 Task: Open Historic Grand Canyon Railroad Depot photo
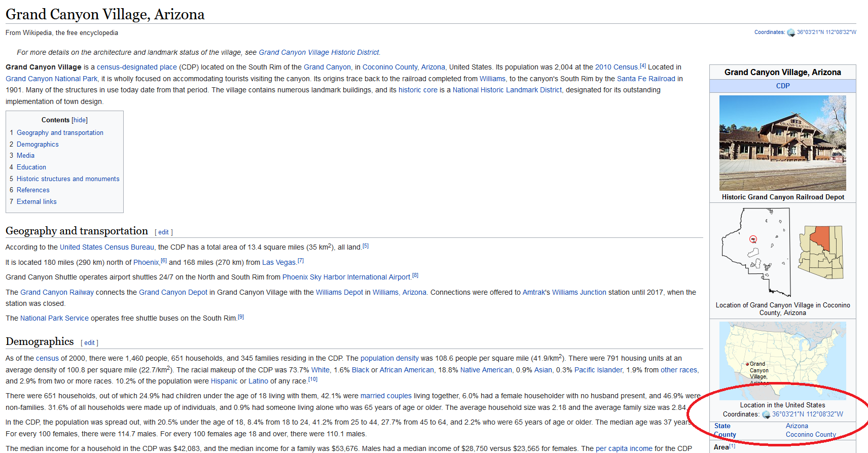(783, 143)
